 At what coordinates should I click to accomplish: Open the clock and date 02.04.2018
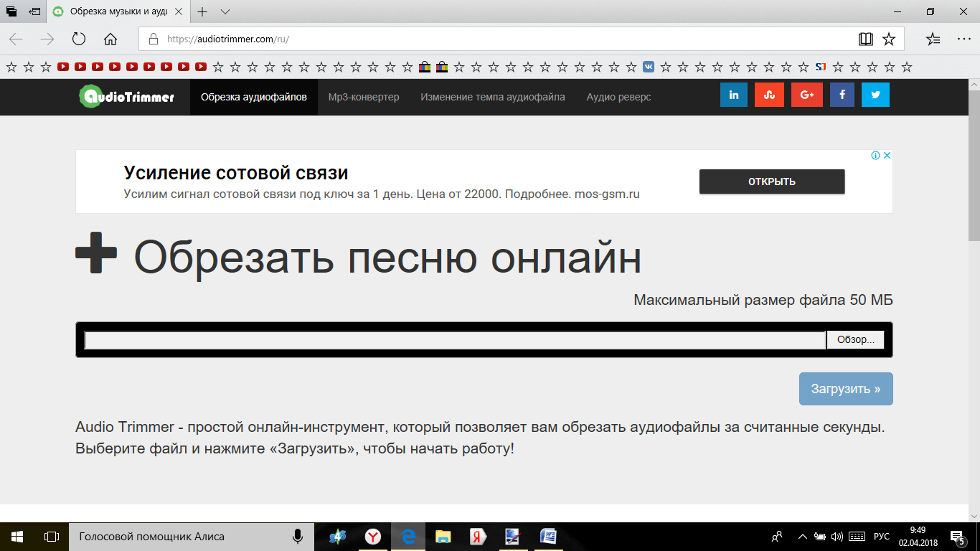coord(917,537)
